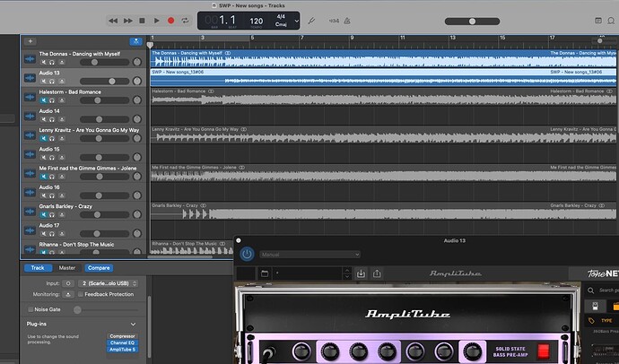This screenshot has height=364, width=619.
Task: Open the Input source dropdown (Scarlett Solo USB)
Action: tap(108, 283)
